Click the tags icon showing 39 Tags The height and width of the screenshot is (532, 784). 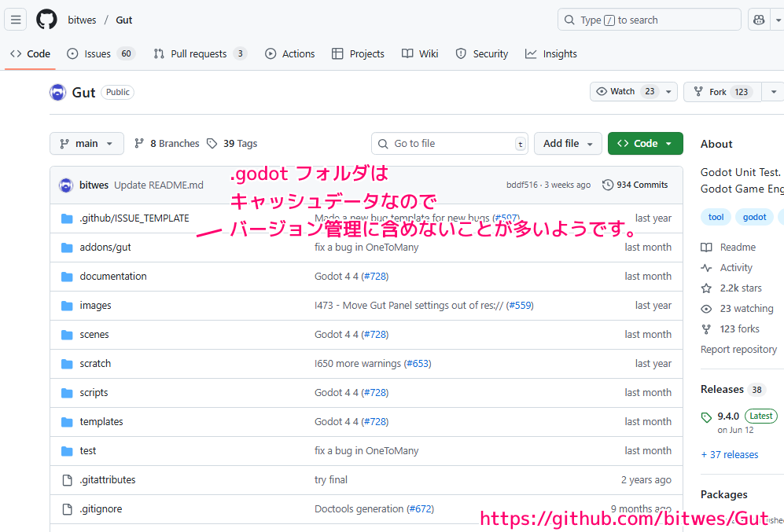coord(211,143)
